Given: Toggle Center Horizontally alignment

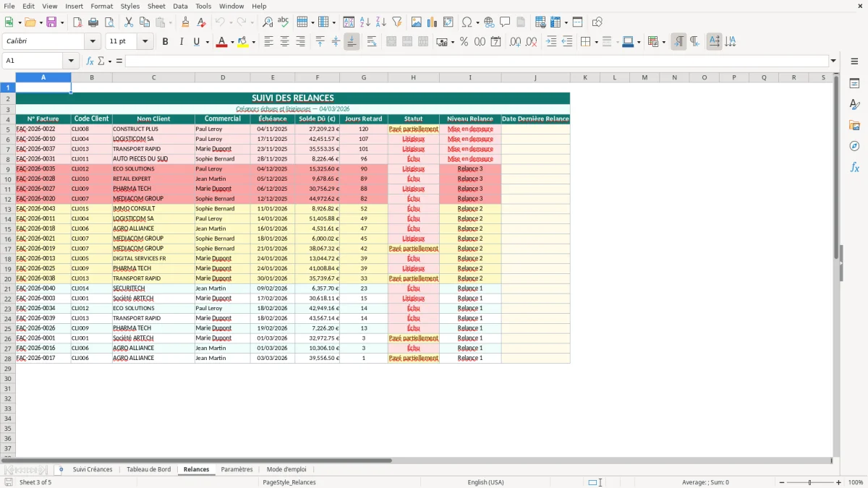Looking at the screenshot, I should click(284, 42).
